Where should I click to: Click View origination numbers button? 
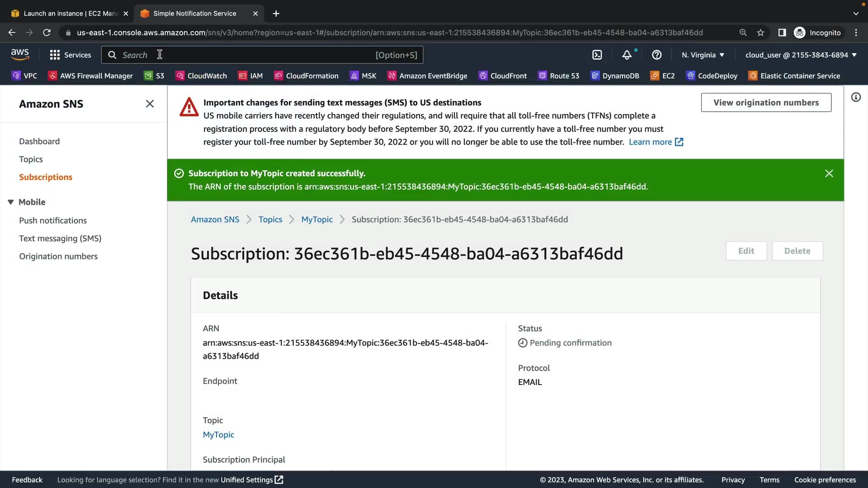tap(766, 103)
